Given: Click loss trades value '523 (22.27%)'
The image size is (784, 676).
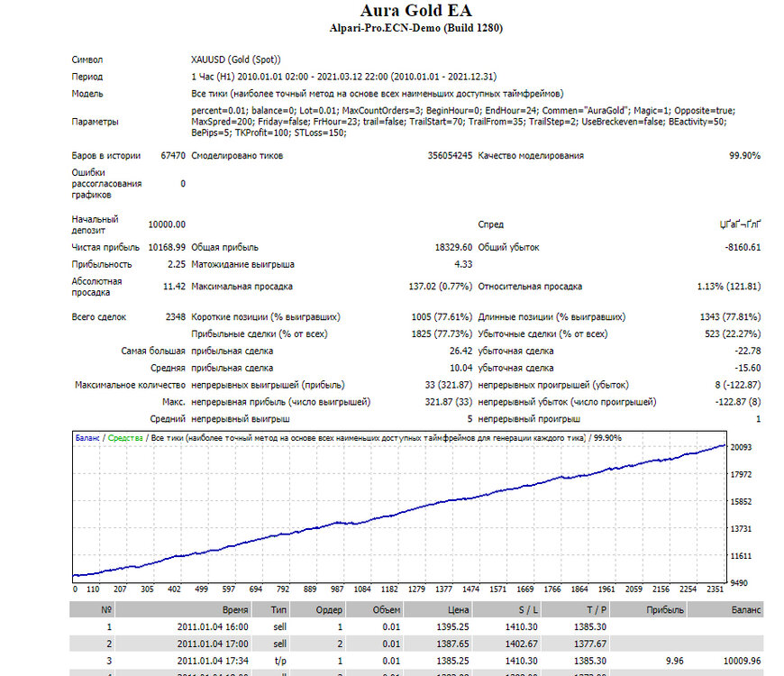Looking at the screenshot, I should (x=733, y=333).
